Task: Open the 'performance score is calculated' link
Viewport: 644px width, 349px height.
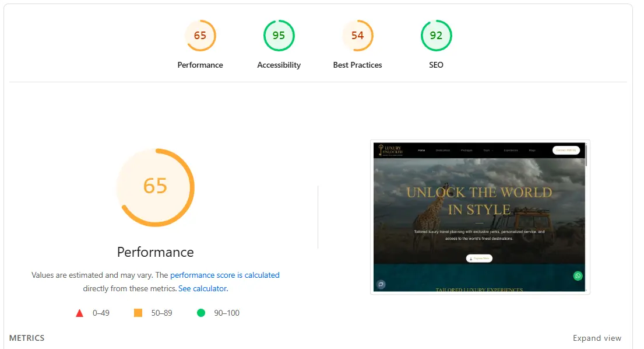Action: 224,275
